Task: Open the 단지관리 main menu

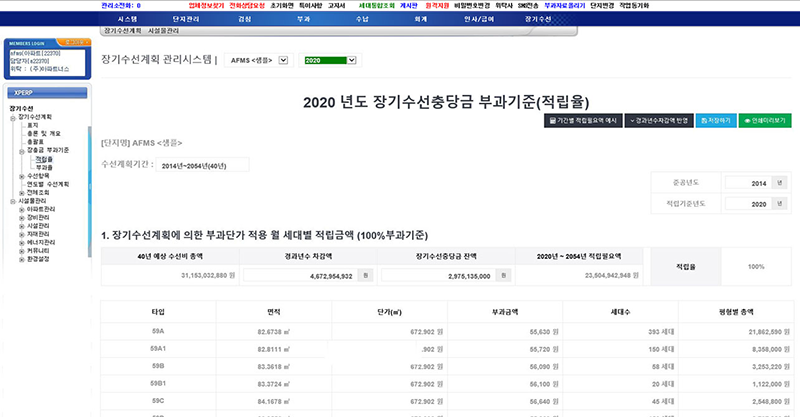Action: point(186,19)
